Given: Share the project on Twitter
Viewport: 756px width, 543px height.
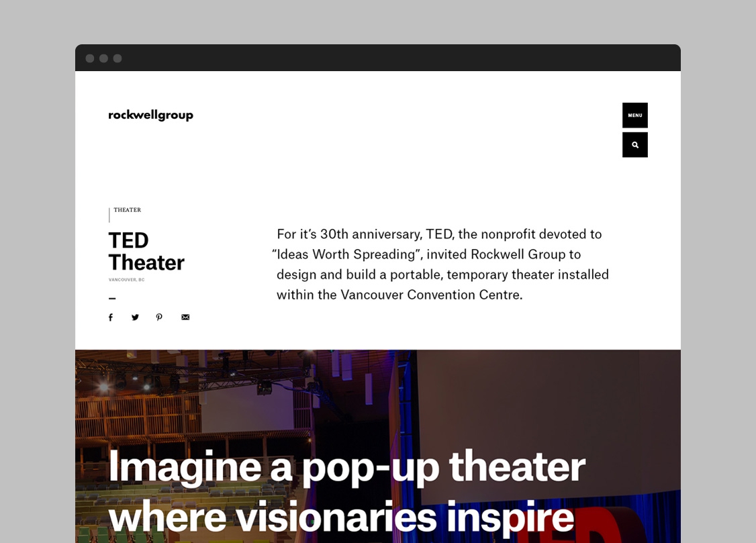Looking at the screenshot, I should (x=135, y=317).
